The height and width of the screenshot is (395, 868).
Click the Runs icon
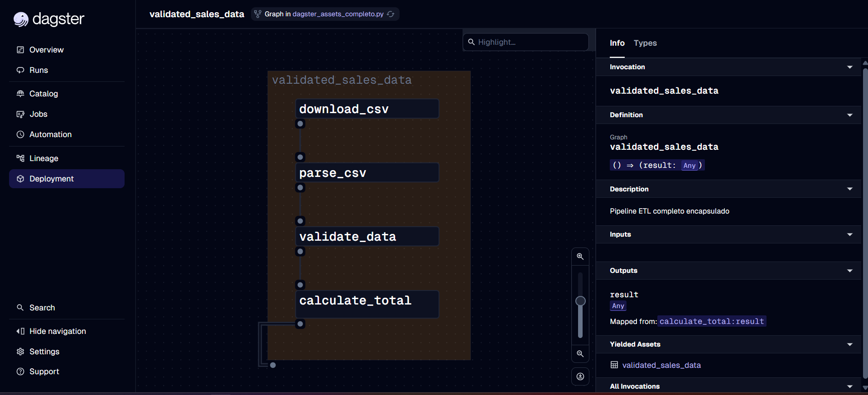tap(20, 70)
